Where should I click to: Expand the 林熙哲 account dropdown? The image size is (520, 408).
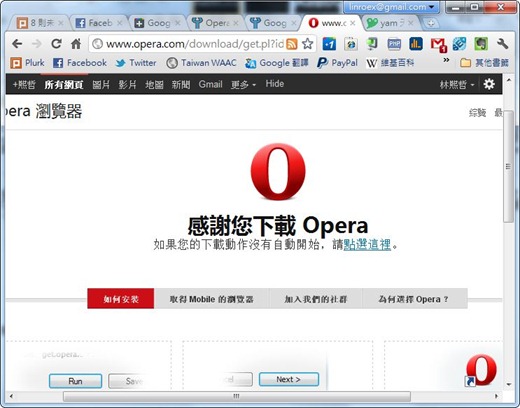coord(457,85)
